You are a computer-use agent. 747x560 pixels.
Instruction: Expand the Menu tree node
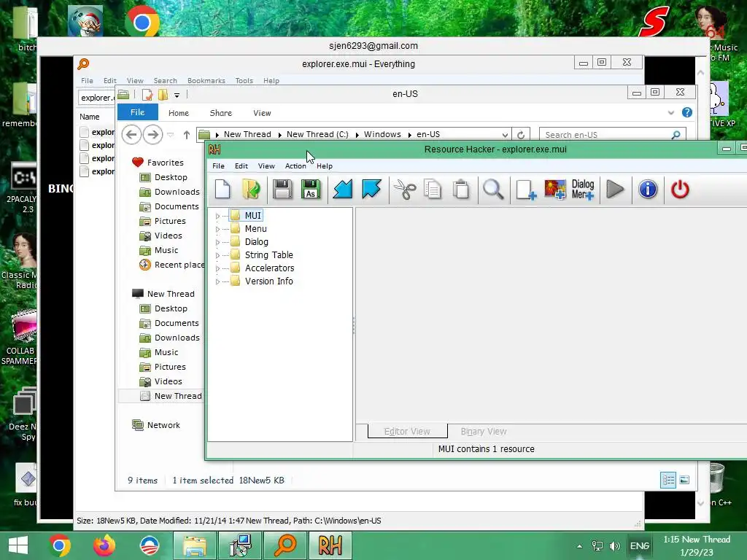click(x=217, y=229)
